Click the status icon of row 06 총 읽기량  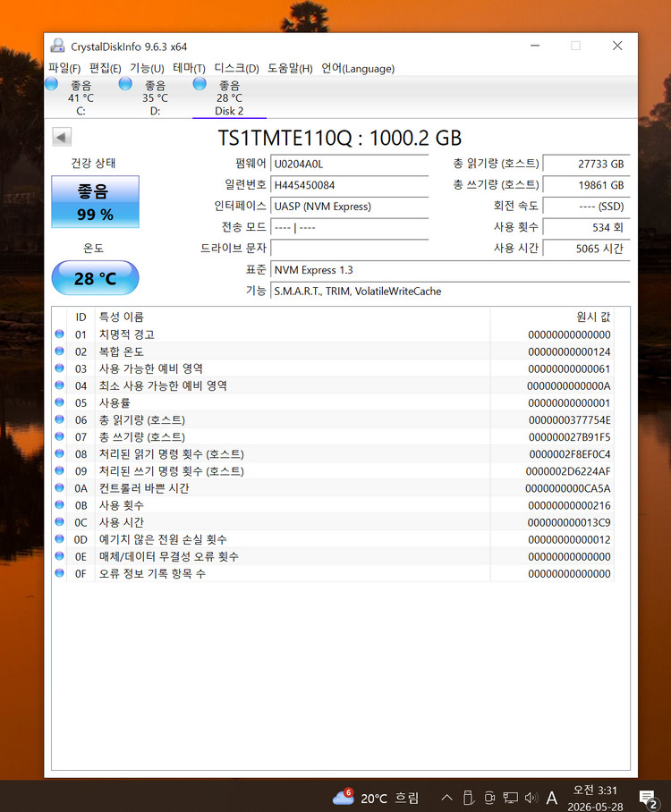[x=60, y=419]
